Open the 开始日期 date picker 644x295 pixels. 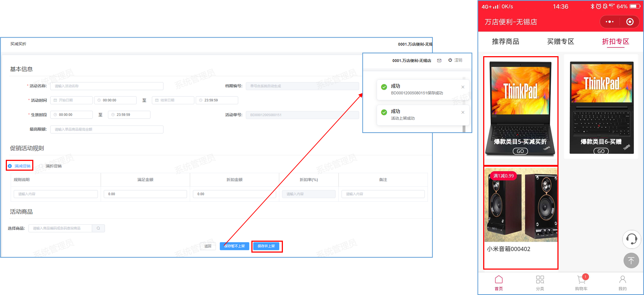tap(71, 100)
